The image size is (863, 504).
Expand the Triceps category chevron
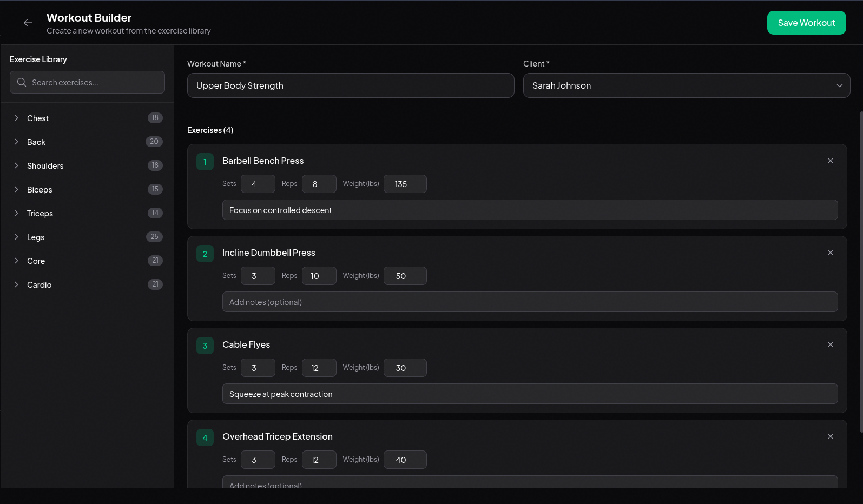(16, 213)
